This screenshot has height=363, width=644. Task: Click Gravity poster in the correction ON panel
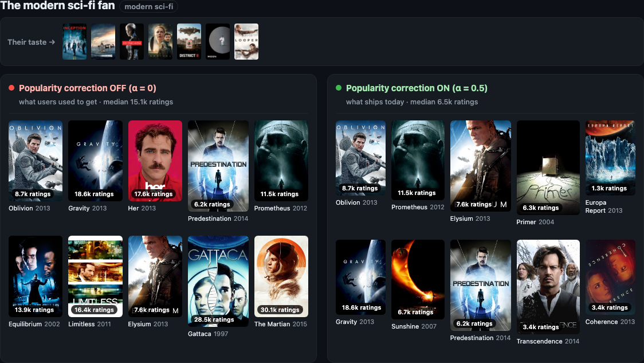[x=360, y=277]
